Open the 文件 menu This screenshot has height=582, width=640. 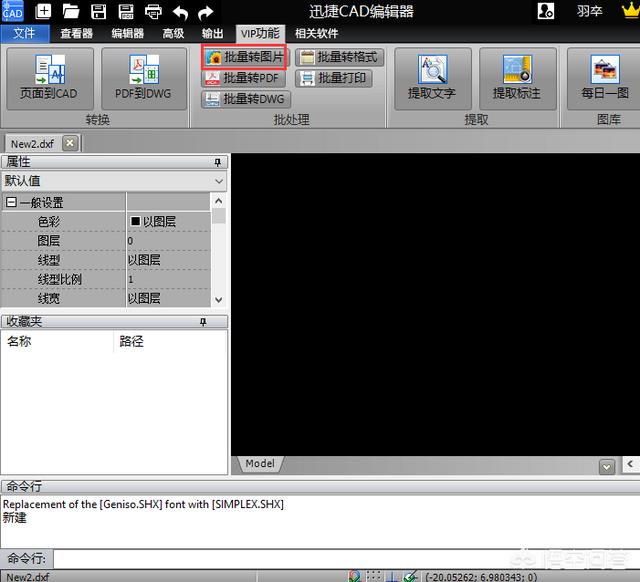point(25,33)
